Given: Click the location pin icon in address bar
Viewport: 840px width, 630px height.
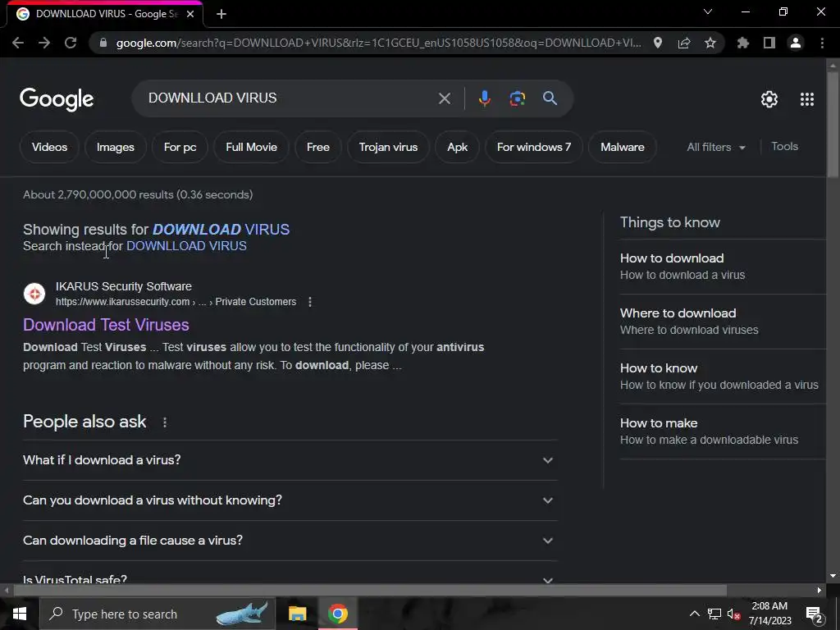Looking at the screenshot, I should (x=658, y=43).
